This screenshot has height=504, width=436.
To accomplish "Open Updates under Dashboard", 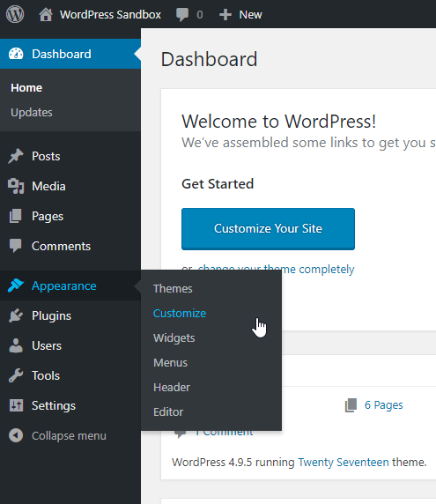I will point(32,113).
